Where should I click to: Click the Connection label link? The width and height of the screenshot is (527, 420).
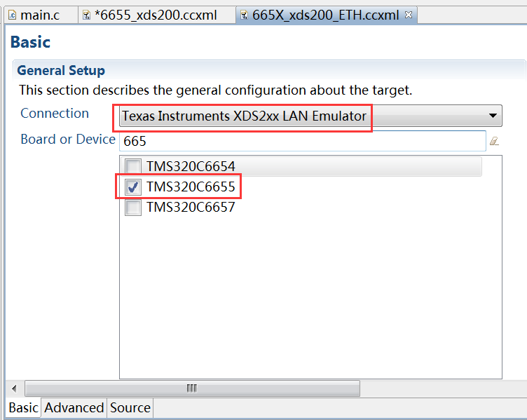click(55, 114)
